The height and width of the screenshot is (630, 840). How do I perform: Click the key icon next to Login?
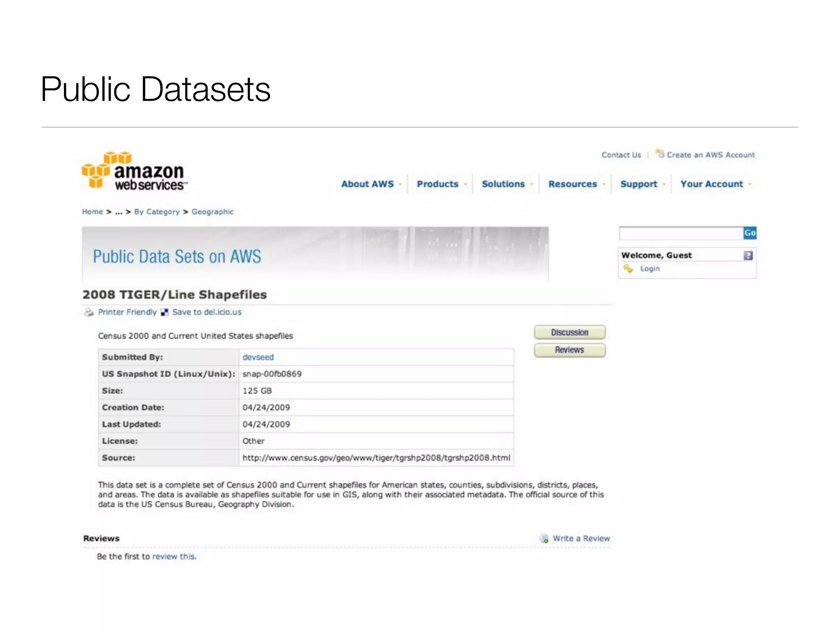coord(628,269)
